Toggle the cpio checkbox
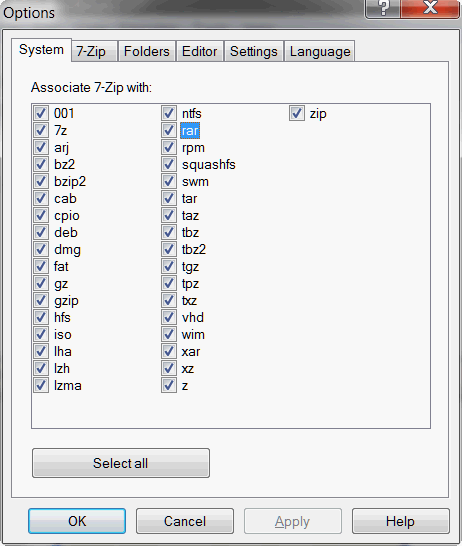462x546 pixels. click(41, 216)
